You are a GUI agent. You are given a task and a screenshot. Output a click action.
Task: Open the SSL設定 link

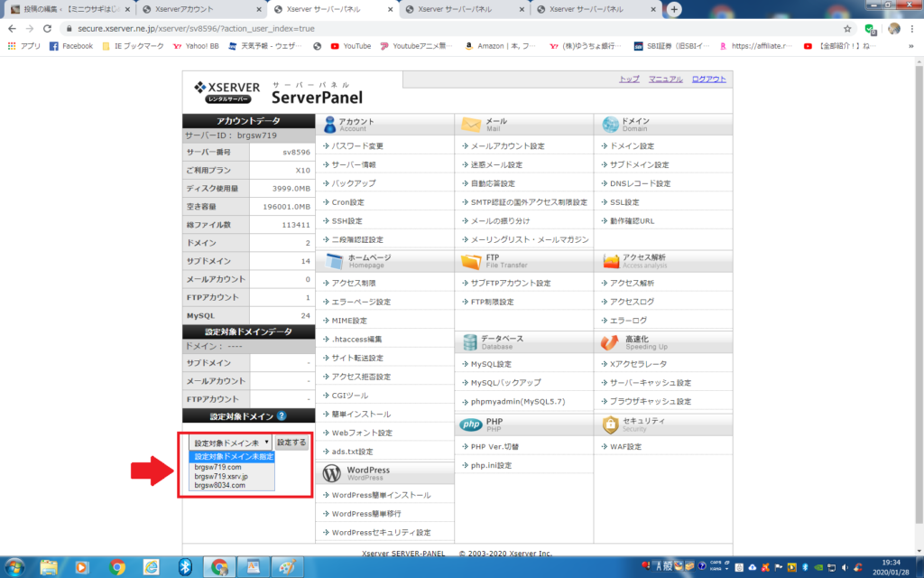pos(623,202)
